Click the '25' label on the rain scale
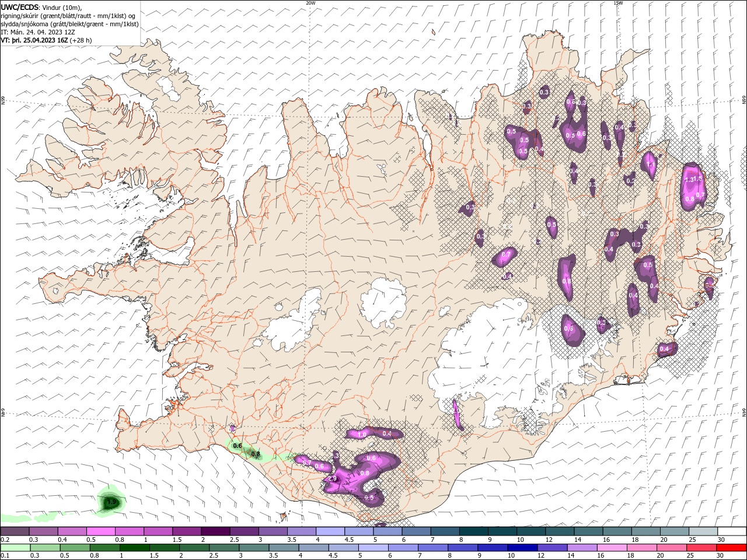The width and height of the screenshot is (747, 560). click(690, 555)
